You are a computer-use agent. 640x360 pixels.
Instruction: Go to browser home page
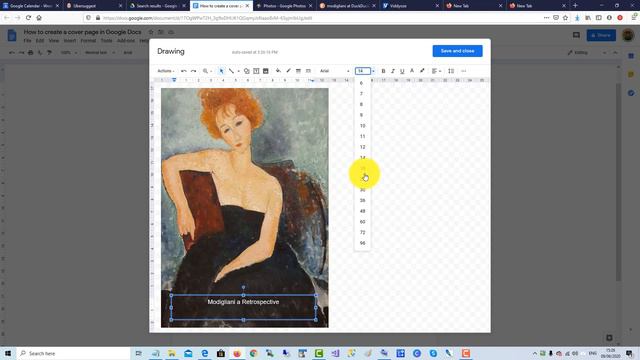(39, 18)
